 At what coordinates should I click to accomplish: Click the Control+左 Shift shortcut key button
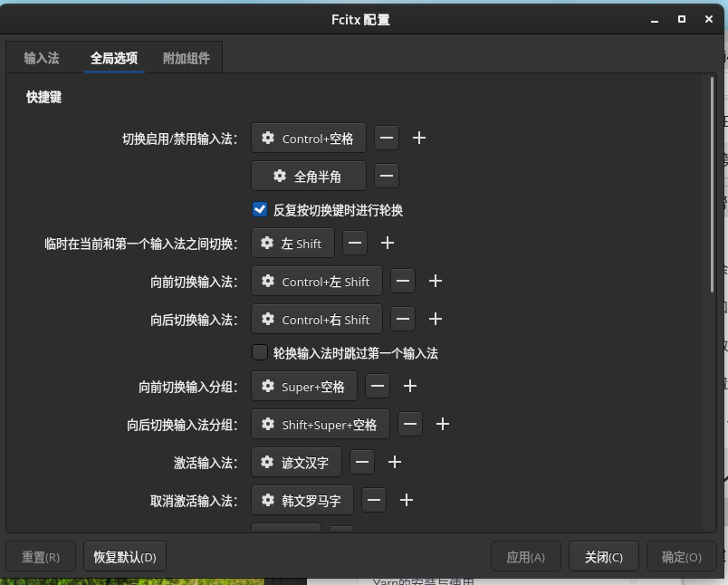317,281
